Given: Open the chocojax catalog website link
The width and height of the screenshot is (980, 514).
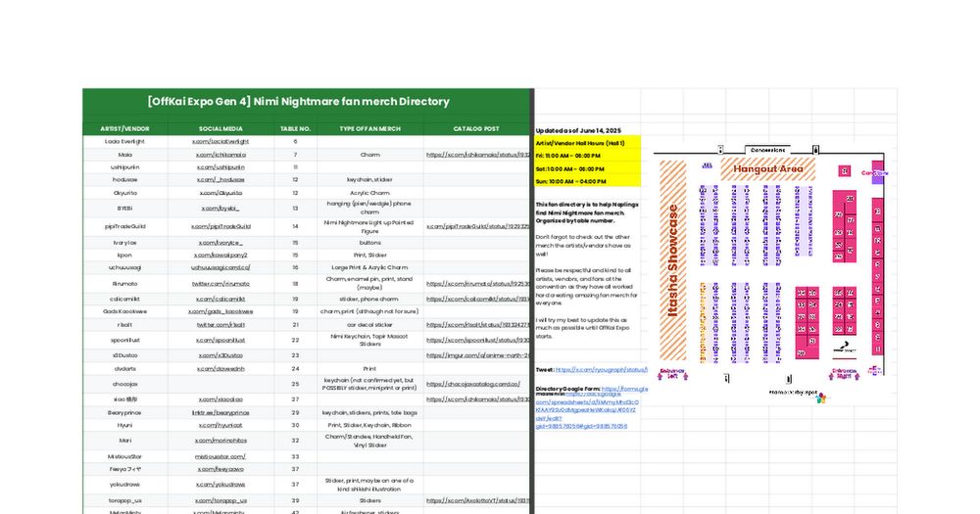Looking at the screenshot, I should (x=473, y=384).
